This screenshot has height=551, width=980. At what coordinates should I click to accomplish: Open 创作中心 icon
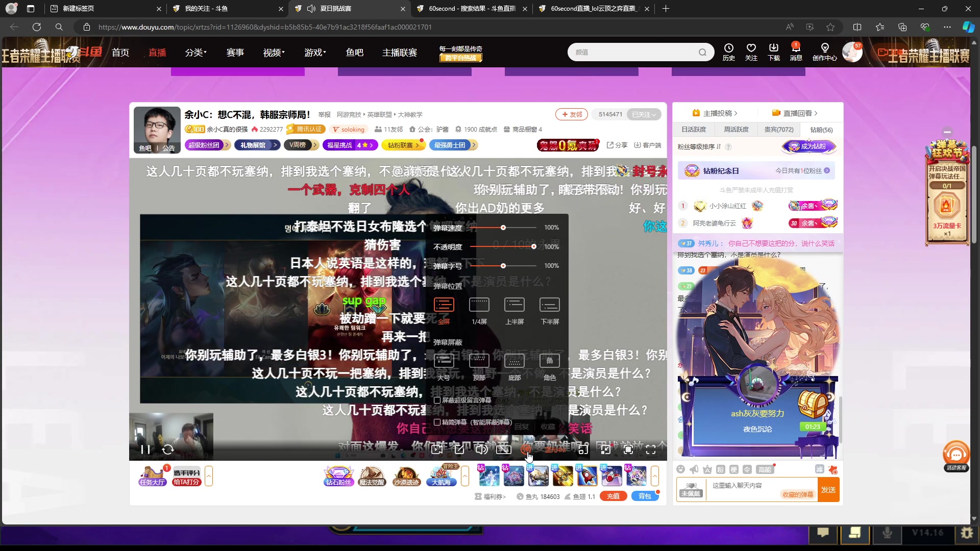tap(825, 52)
